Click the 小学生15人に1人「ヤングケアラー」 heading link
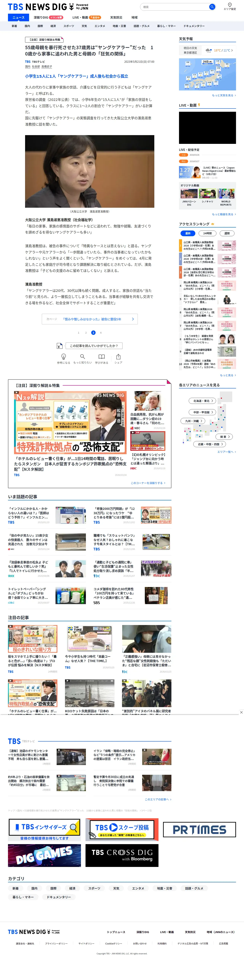Image resolution: width=244 pixels, height=980 pixels. tap(77, 76)
